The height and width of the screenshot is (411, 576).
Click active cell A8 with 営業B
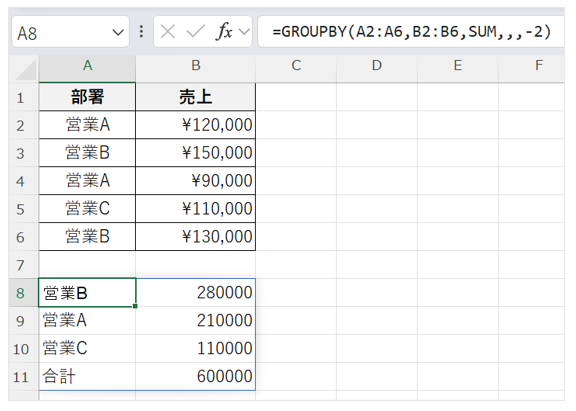pos(87,293)
